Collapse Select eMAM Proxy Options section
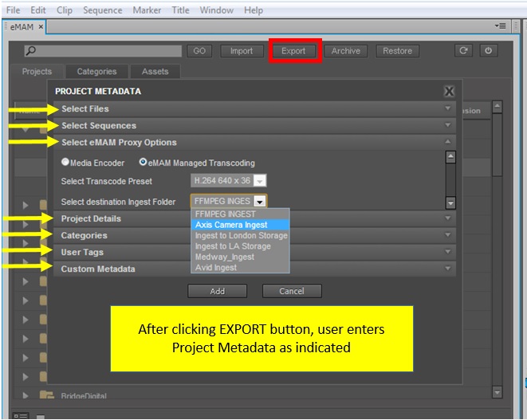 click(254, 142)
